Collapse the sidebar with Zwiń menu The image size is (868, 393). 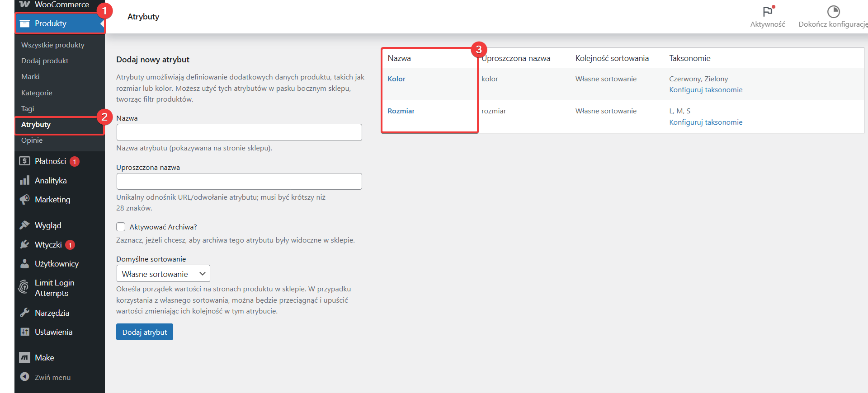(45, 377)
